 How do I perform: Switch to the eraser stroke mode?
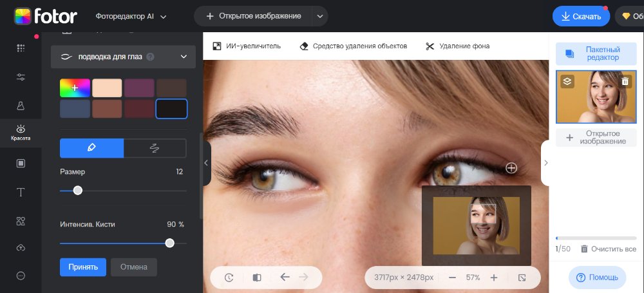coord(155,148)
